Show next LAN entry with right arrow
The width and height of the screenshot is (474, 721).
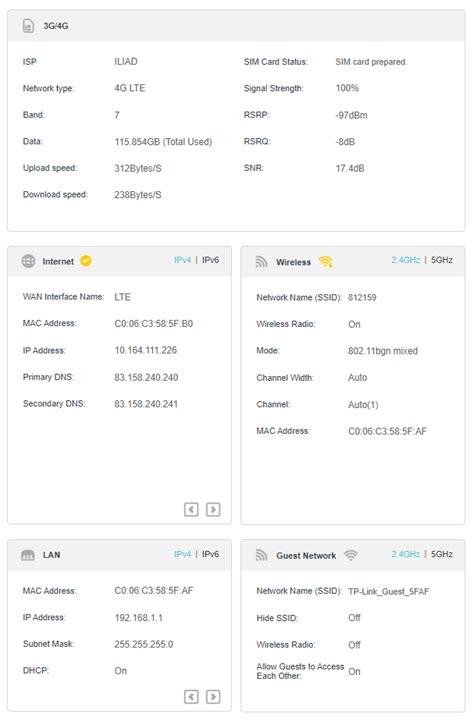[x=213, y=697]
